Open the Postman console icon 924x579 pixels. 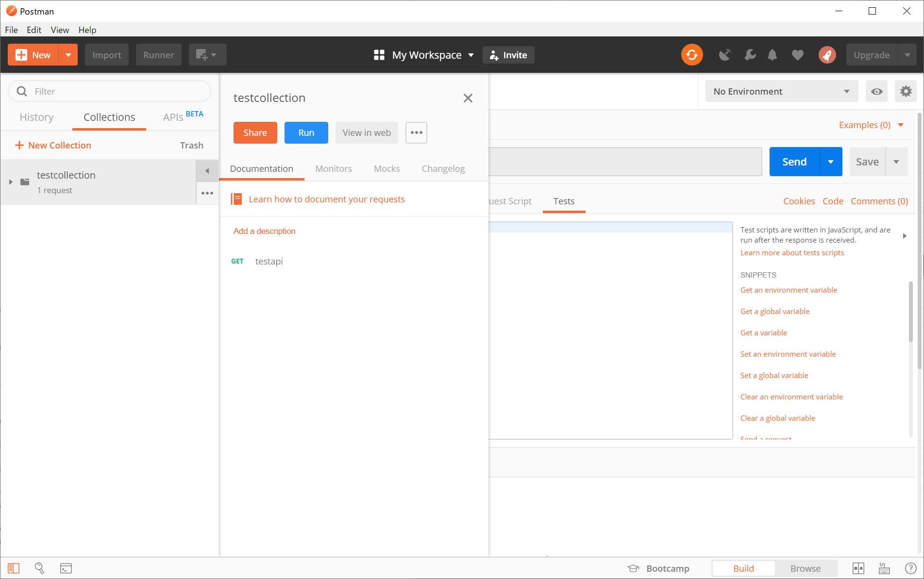tap(66, 568)
